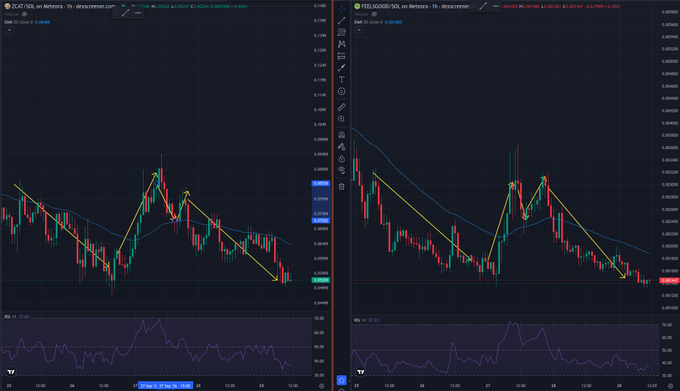This screenshot has height=391, width=680.
Task: Click TradingView logo on FEELSGOOD chart
Action: click(360, 371)
